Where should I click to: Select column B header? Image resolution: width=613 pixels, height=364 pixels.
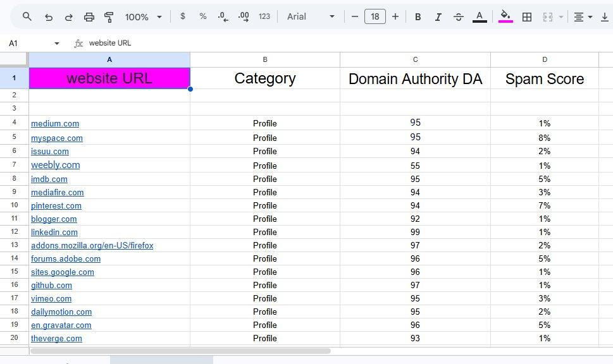[265, 60]
